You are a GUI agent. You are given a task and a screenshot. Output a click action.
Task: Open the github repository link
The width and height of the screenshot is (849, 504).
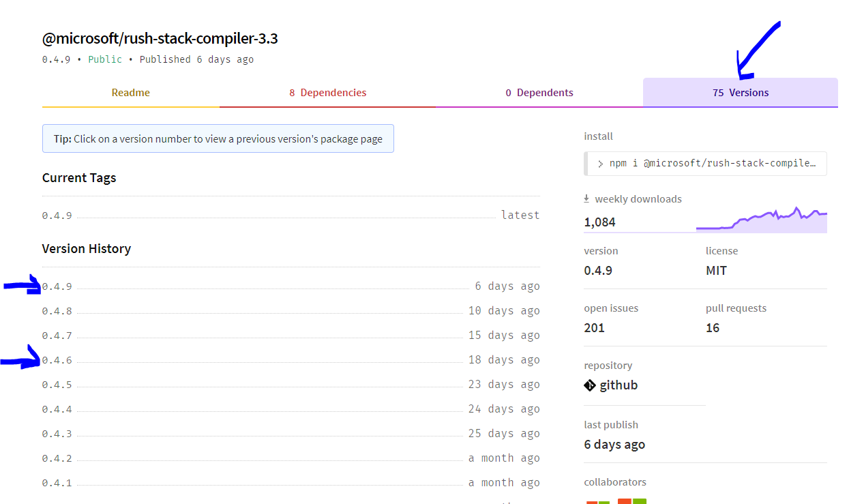pyautogui.click(x=619, y=385)
